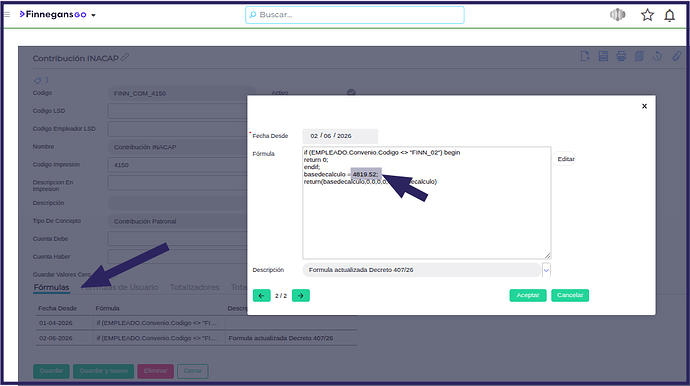Viewport: 690px width, 386px height.
Task: Click the Editar formula button
Action: click(565, 159)
